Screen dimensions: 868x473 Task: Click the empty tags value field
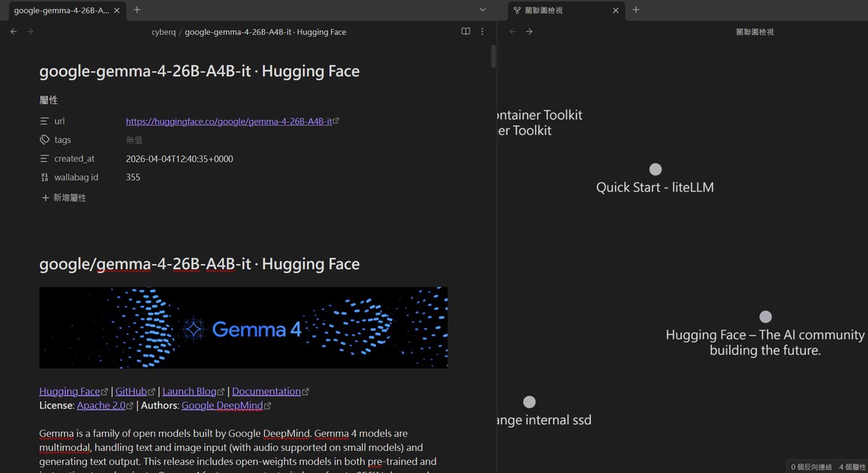[135, 140]
